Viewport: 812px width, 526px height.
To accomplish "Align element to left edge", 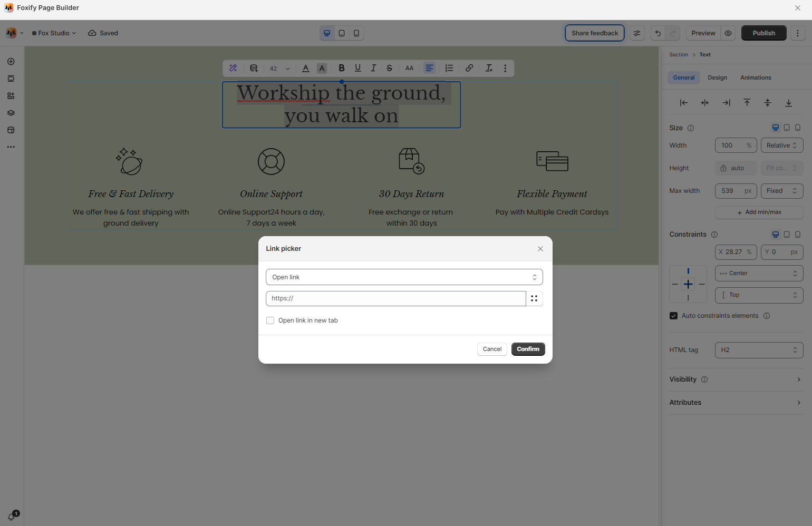I will coord(684,103).
